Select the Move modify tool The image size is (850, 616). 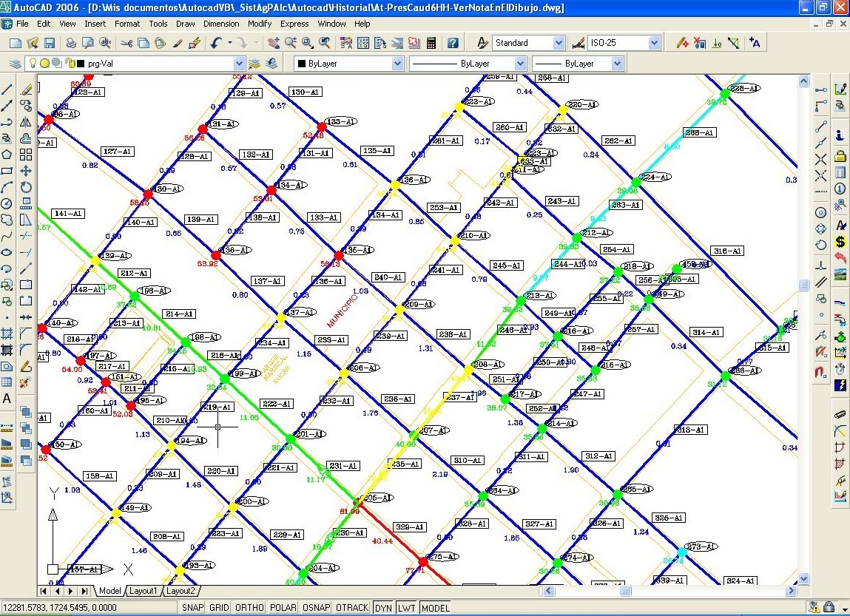coord(26,171)
